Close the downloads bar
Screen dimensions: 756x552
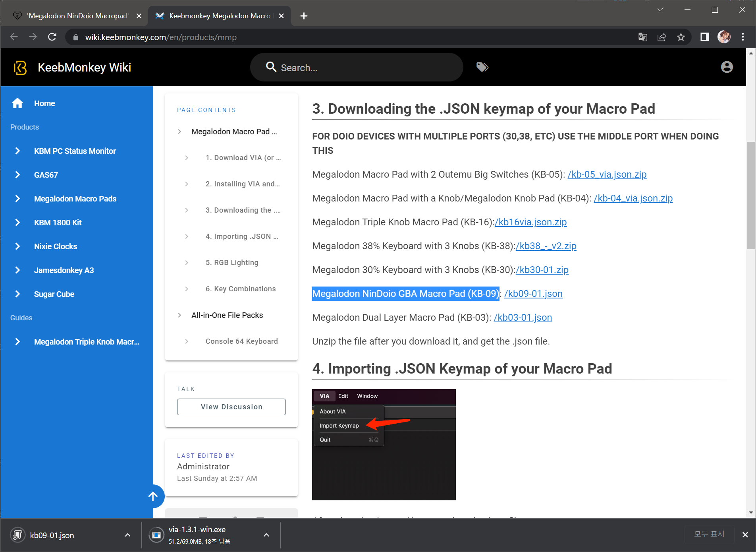[745, 535]
